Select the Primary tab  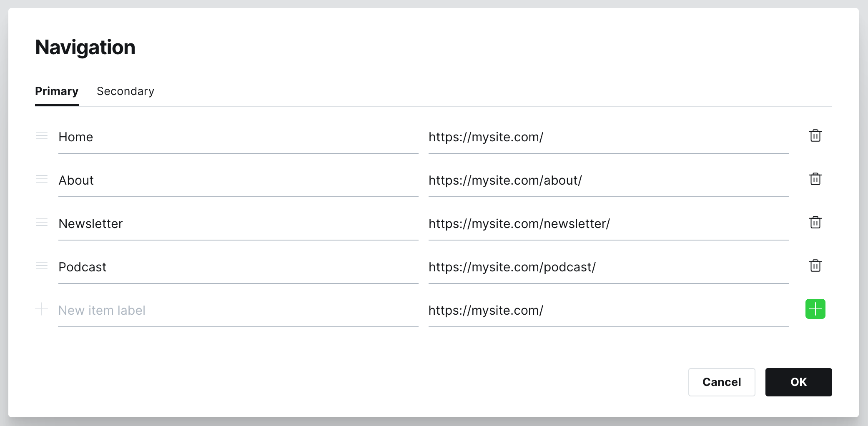pos(57,91)
